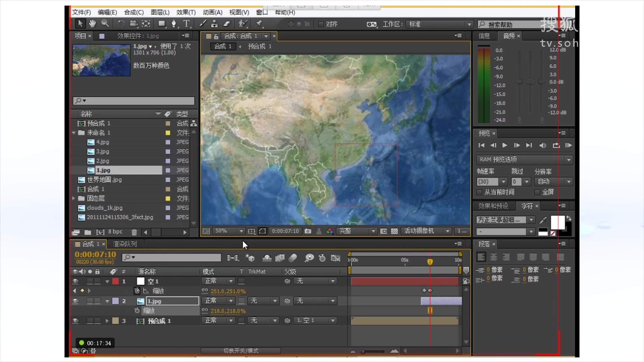Viewport: 644px width, 362px height.
Task: Select the Pen tool
Action: [174, 23]
